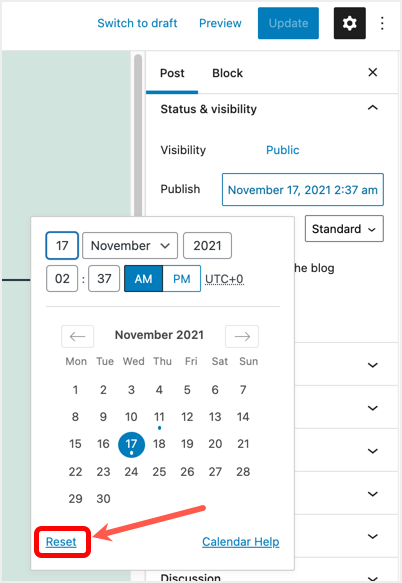Select AM time period

click(144, 278)
